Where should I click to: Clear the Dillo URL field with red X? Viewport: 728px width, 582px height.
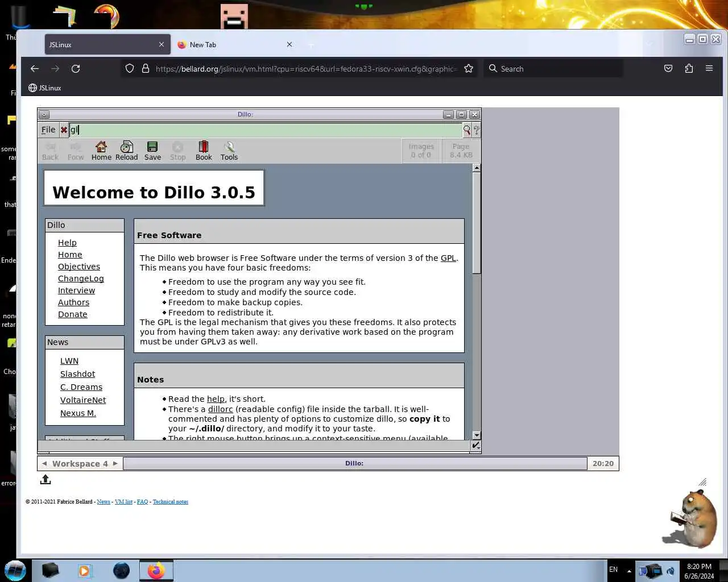[x=64, y=130]
